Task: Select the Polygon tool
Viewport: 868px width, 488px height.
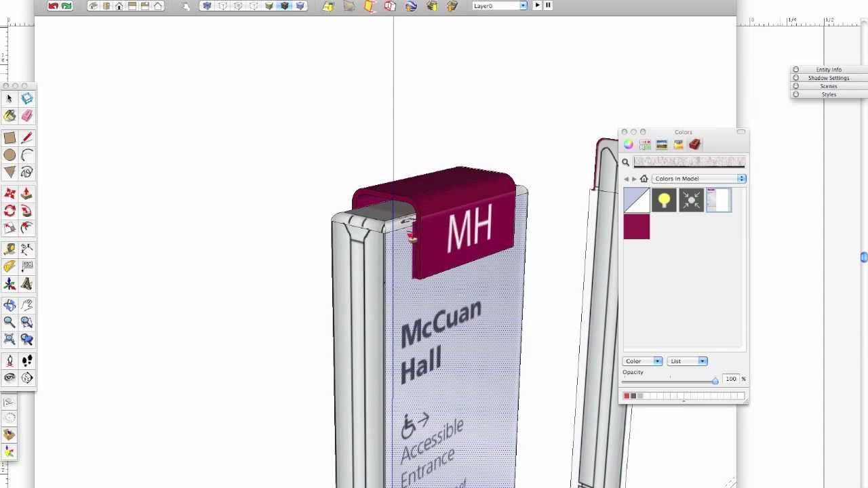Action: pos(9,172)
